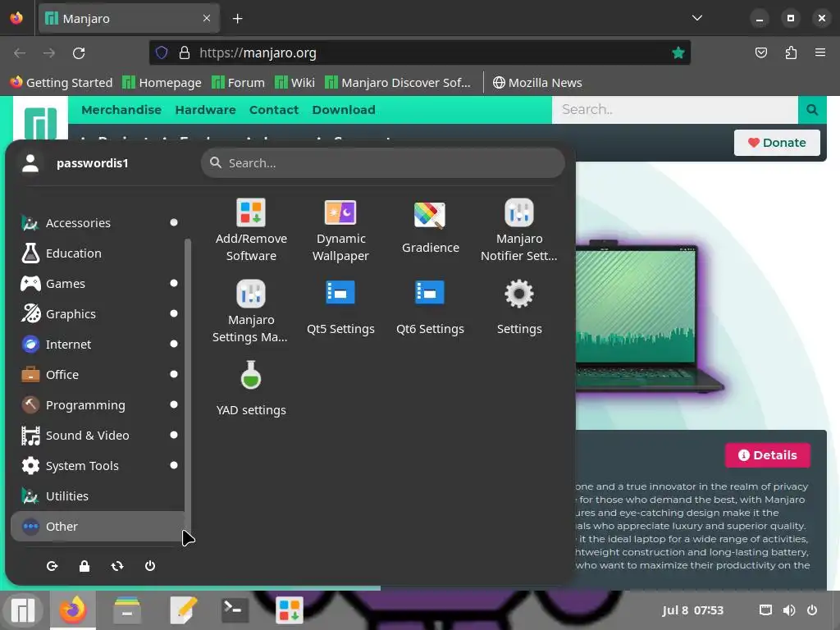Open the Contact link
Image resolution: width=840 pixels, height=630 pixels.
(x=274, y=110)
